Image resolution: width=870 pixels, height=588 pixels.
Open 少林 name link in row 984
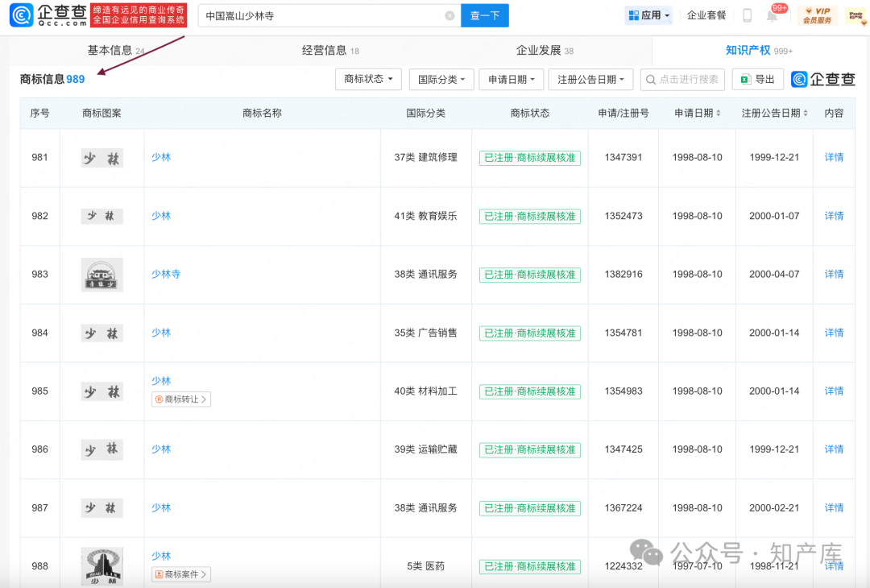[x=161, y=333]
